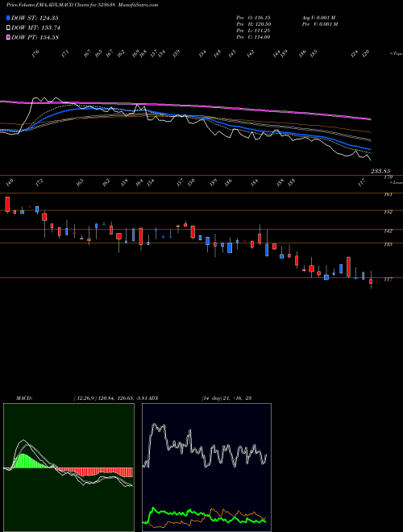The image size is (403, 532).
Task: Click the first red candlestick at chart left
Action: (x=7, y=204)
